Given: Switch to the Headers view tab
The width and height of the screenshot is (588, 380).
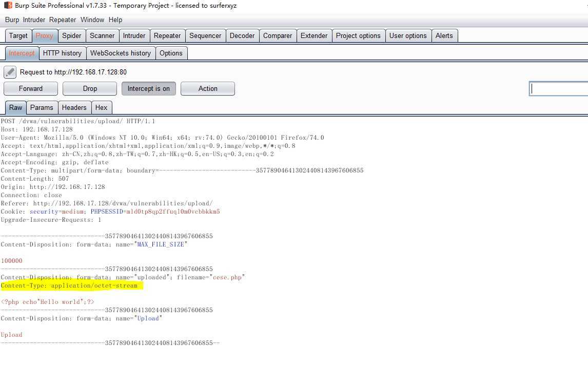Looking at the screenshot, I should click(x=74, y=108).
